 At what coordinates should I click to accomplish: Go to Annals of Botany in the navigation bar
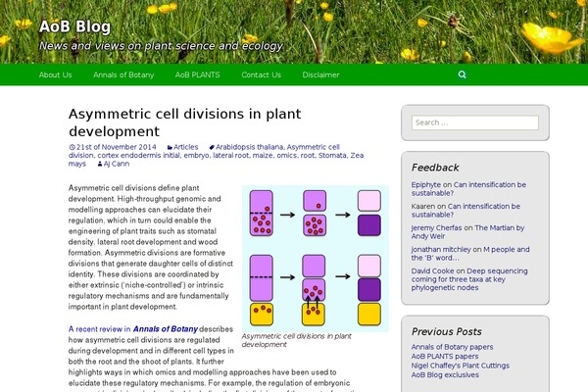(123, 74)
